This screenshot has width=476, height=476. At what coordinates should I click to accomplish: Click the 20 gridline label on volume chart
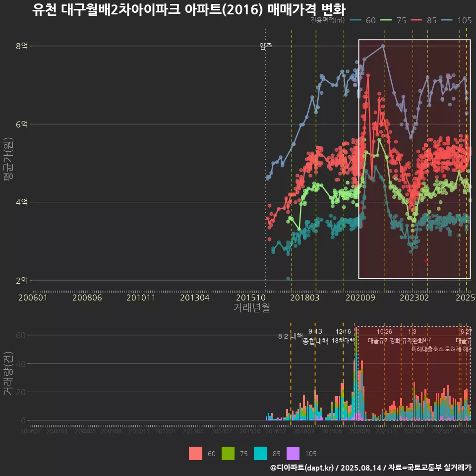(21, 392)
